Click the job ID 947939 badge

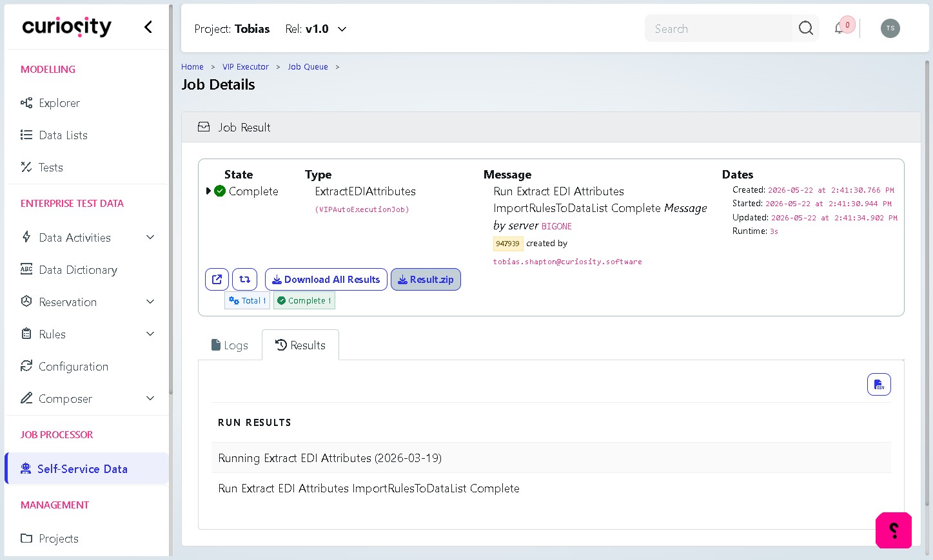(507, 244)
